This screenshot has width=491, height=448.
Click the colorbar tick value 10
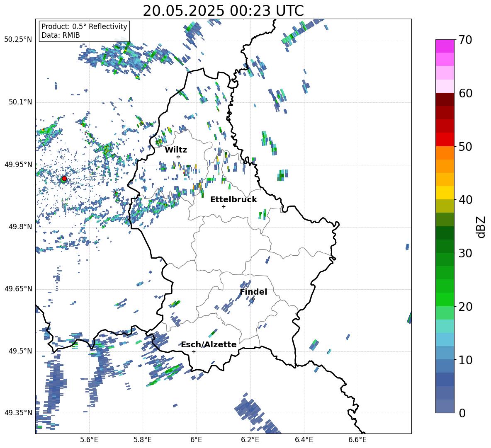click(x=465, y=360)
